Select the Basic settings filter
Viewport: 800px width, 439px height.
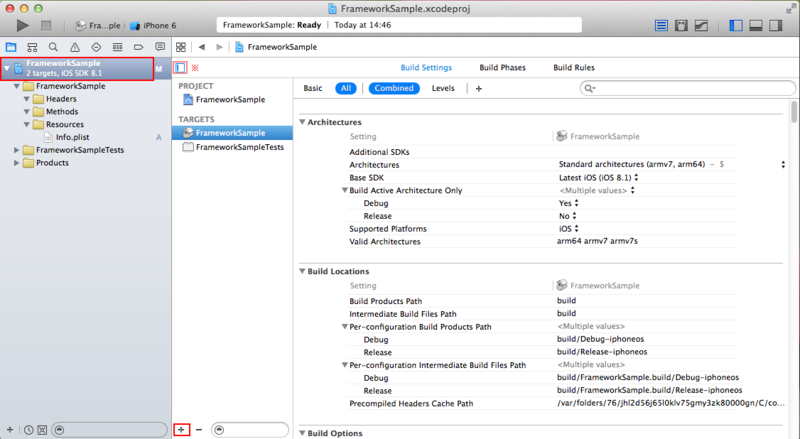tap(313, 88)
